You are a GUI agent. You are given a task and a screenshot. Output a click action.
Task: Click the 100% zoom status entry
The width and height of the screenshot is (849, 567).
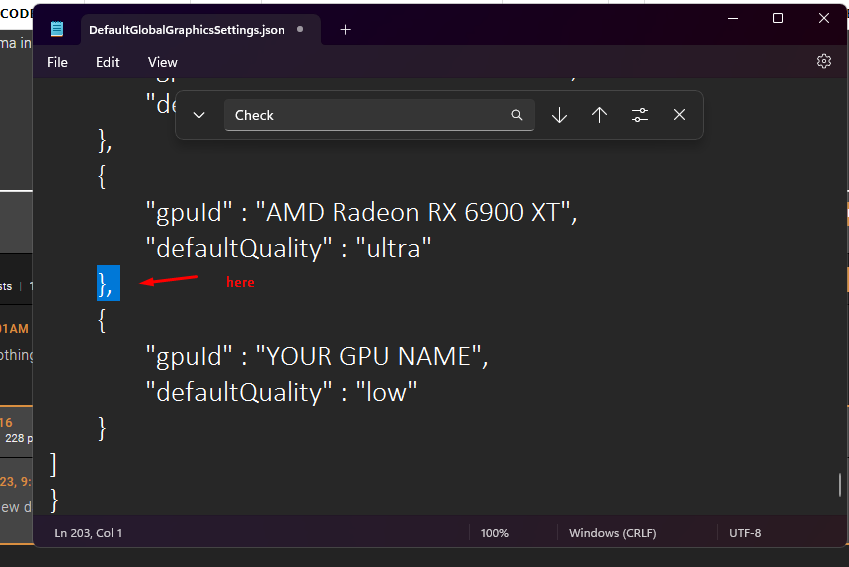point(495,533)
